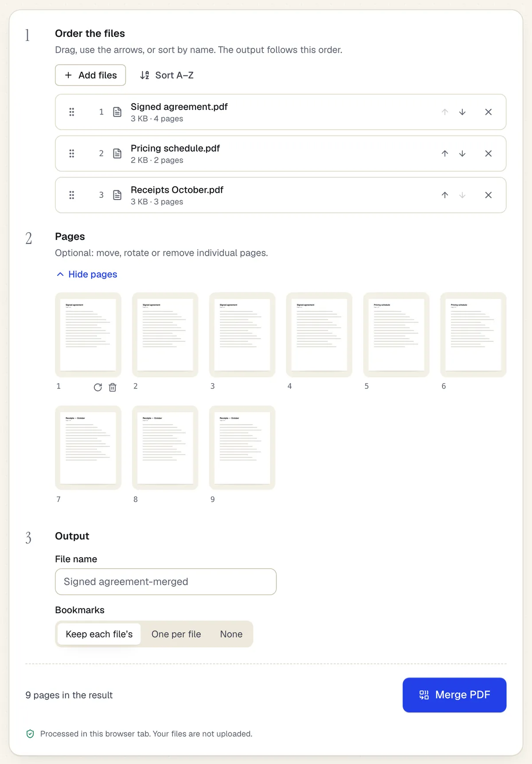The image size is (532, 764).
Task: Select page 5 Pricing schedule thumbnail
Action: (396, 335)
